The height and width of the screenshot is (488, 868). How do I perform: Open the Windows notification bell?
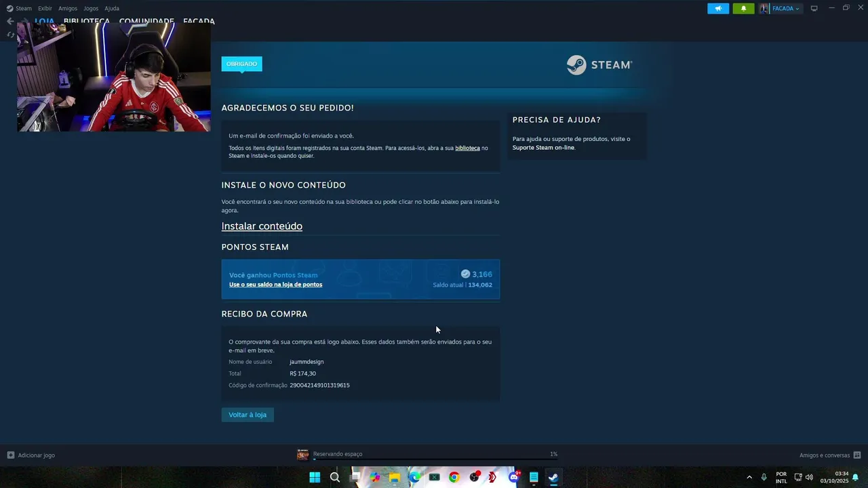point(856,477)
